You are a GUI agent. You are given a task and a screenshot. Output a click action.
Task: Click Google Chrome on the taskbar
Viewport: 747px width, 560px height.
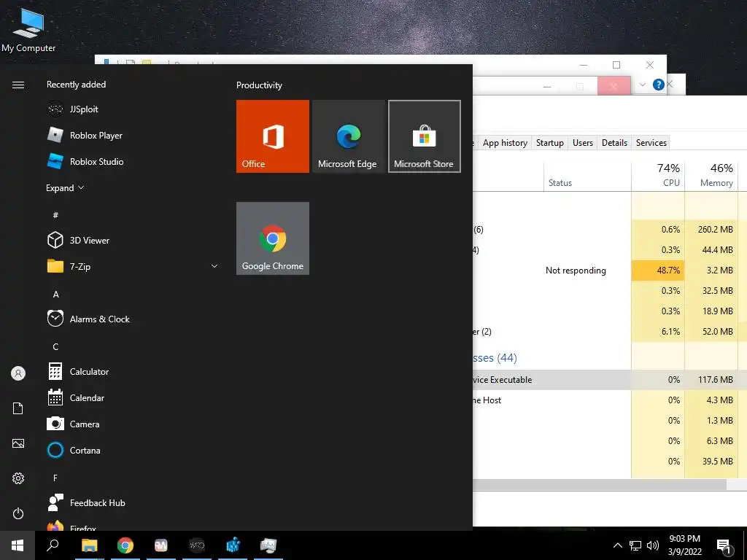[125, 545]
